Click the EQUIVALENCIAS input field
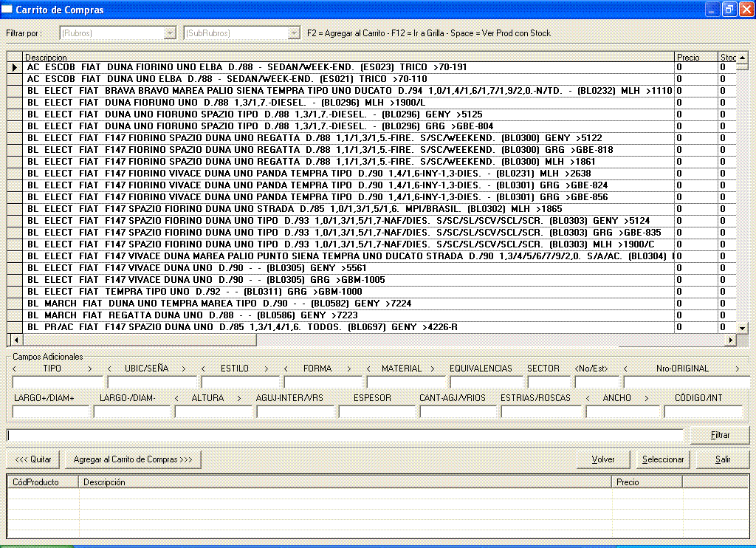 point(487,383)
